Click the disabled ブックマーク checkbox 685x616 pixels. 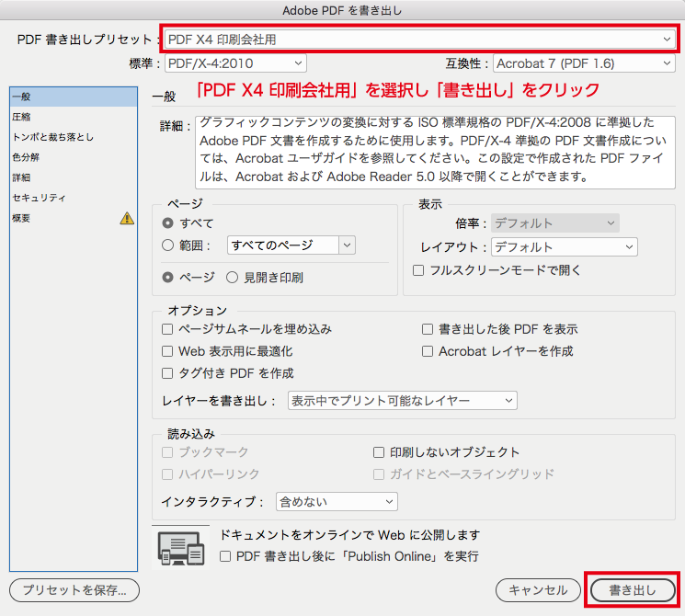pyautogui.click(x=167, y=452)
